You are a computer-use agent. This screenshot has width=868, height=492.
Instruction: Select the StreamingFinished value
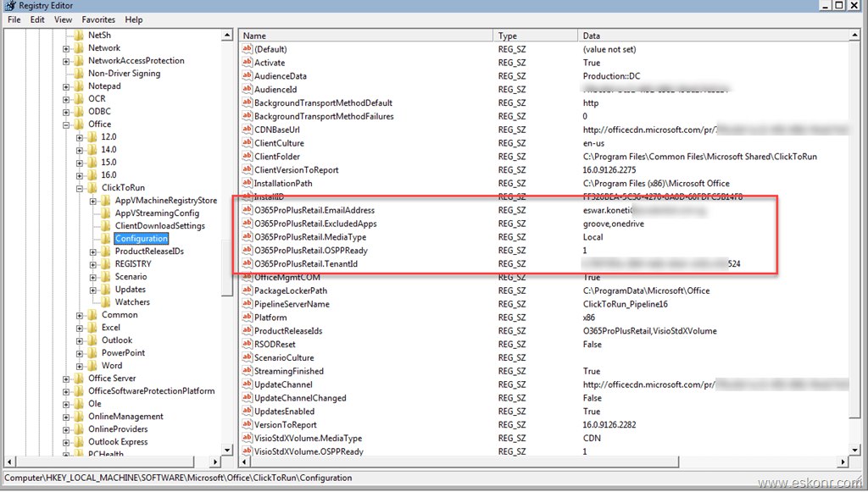[288, 371]
